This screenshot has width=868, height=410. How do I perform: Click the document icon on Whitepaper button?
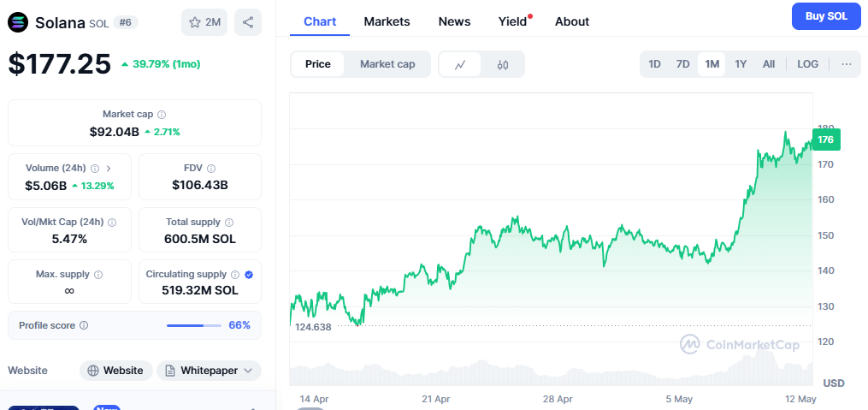[170, 371]
